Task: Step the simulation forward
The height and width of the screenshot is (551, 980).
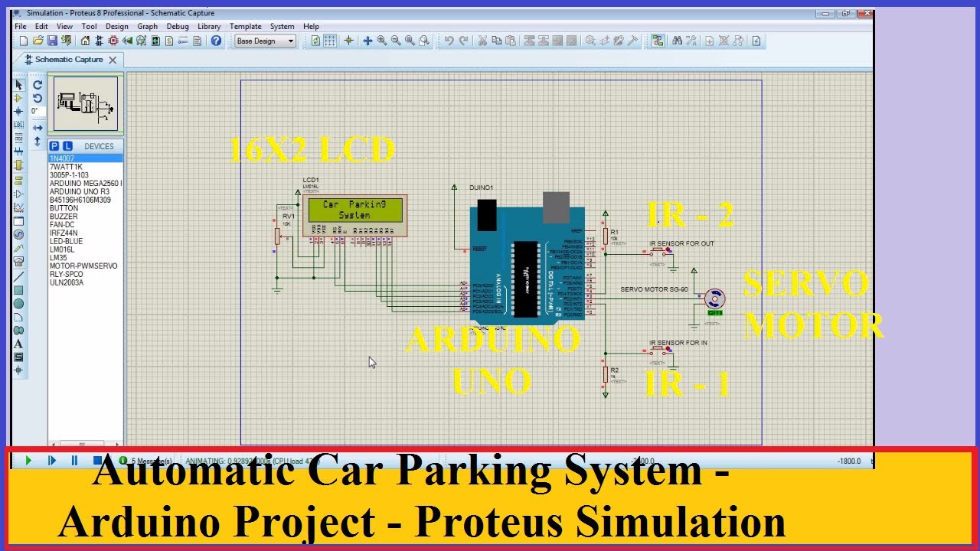Action: point(52,461)
